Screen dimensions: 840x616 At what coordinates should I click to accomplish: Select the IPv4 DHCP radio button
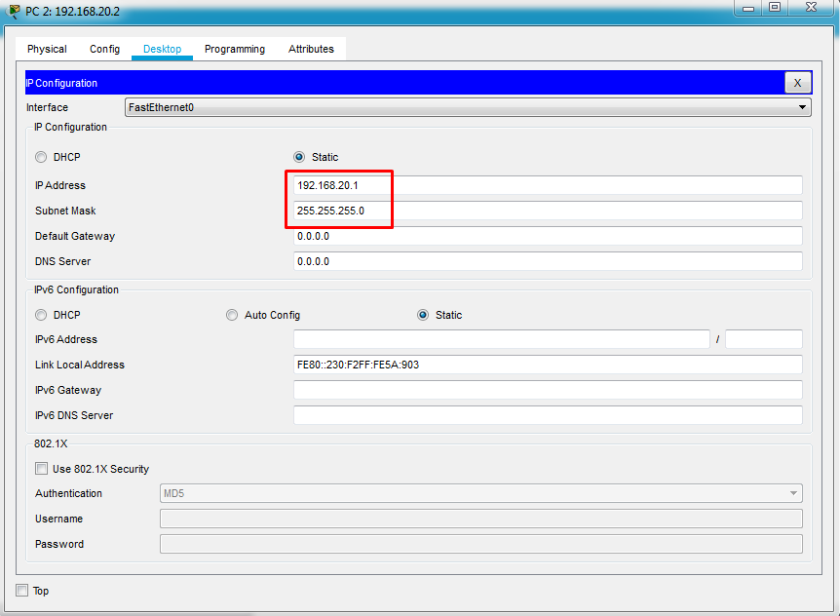point(41,157)
